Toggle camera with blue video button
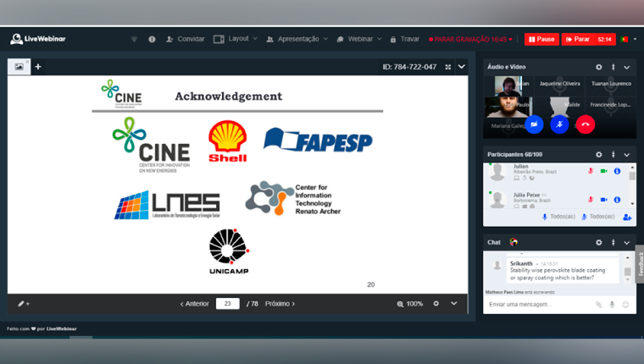Image resolution: width=644 pixels, height=364 pixels. [534, 124]
